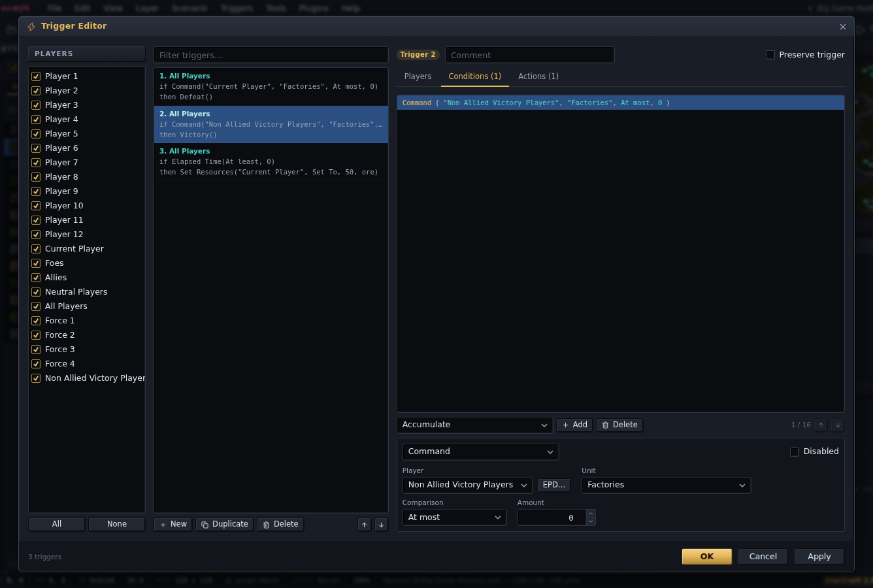The height and width of the screenshot is (588, 873).
Task: Click the None players button
Action: click(x=117, y=524)
